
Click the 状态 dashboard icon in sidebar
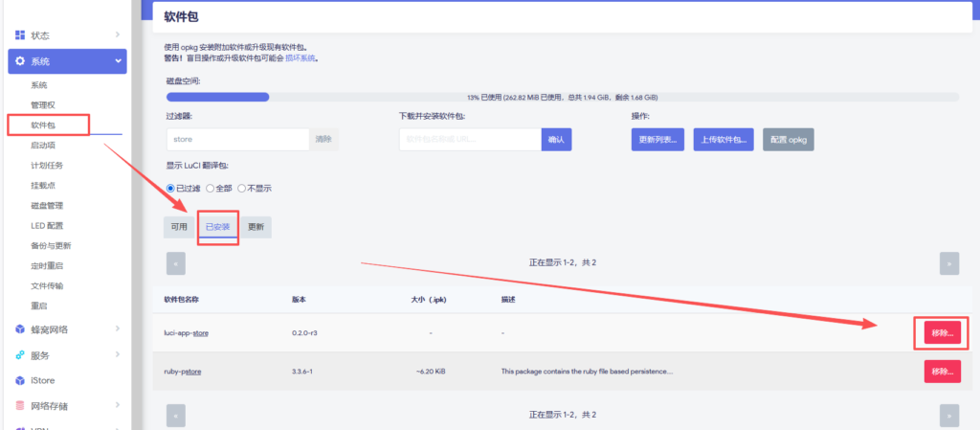point(20,35)
